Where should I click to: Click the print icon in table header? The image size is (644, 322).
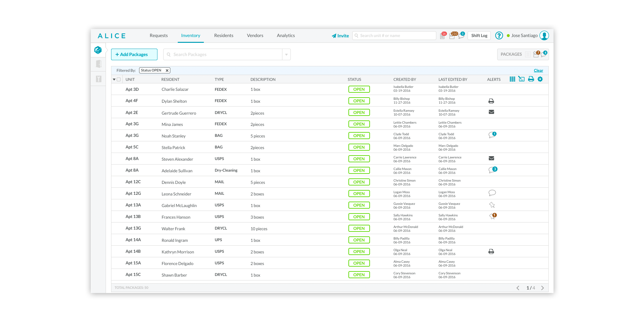coord(531,79)
